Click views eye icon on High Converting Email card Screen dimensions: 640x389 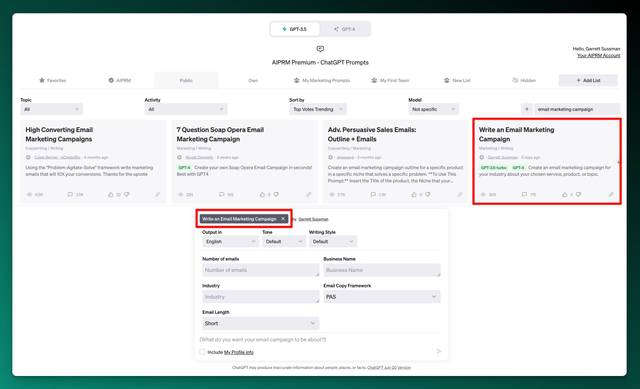(29, 195)
